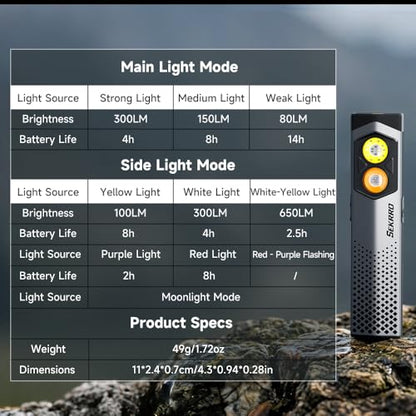
Task: Click the 8h cell under Medium Light
Action: 211,139
